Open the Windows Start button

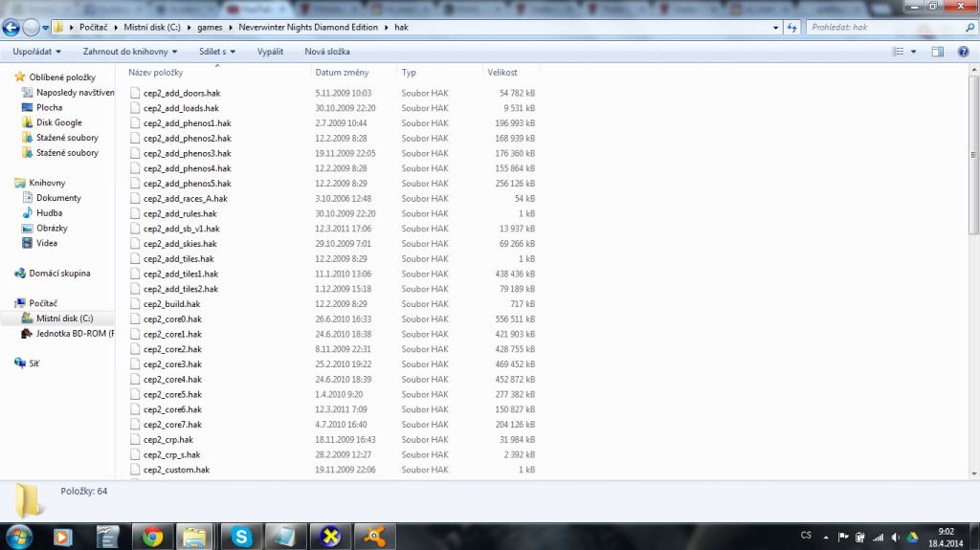point(19,537)
